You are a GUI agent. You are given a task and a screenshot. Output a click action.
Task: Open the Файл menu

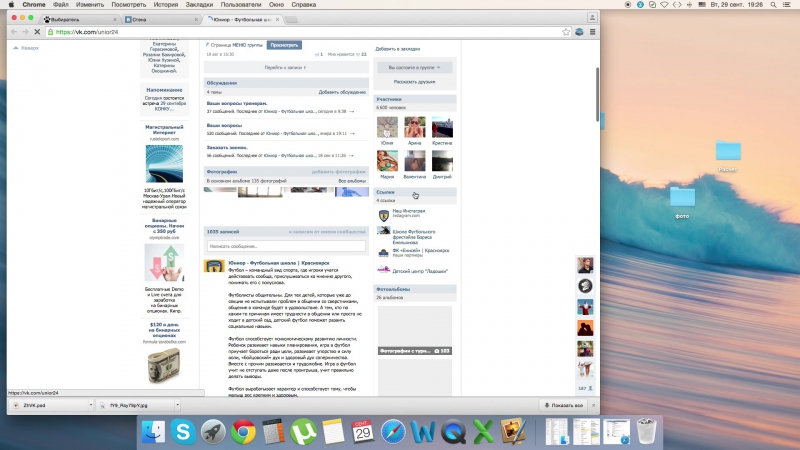(x=60, y=5)
